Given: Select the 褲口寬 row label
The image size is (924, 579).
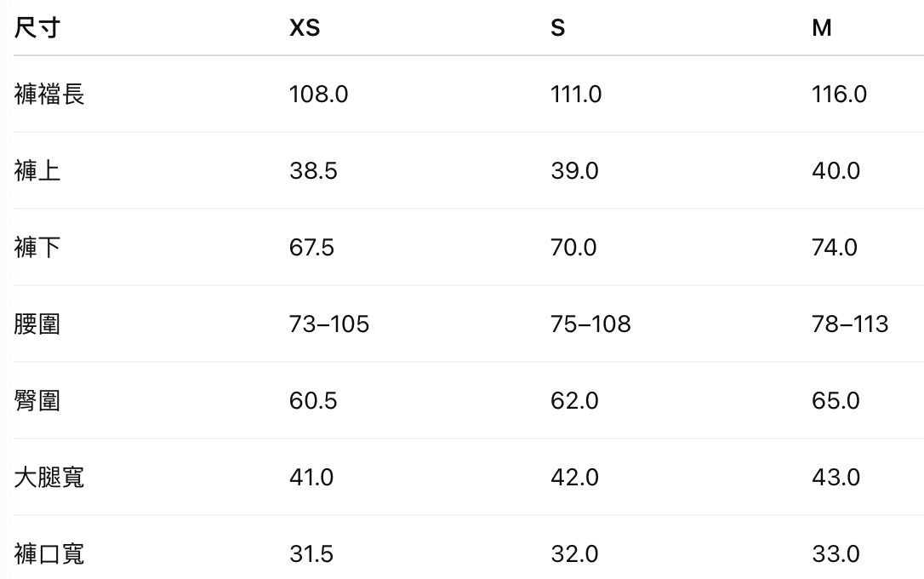Looking at the screenshot, I should point(49,554).
